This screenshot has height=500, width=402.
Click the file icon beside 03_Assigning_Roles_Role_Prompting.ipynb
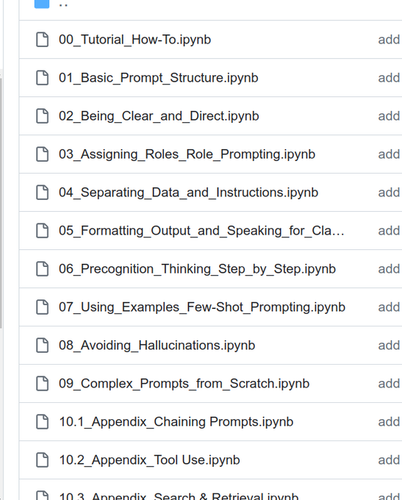point(42,154)
